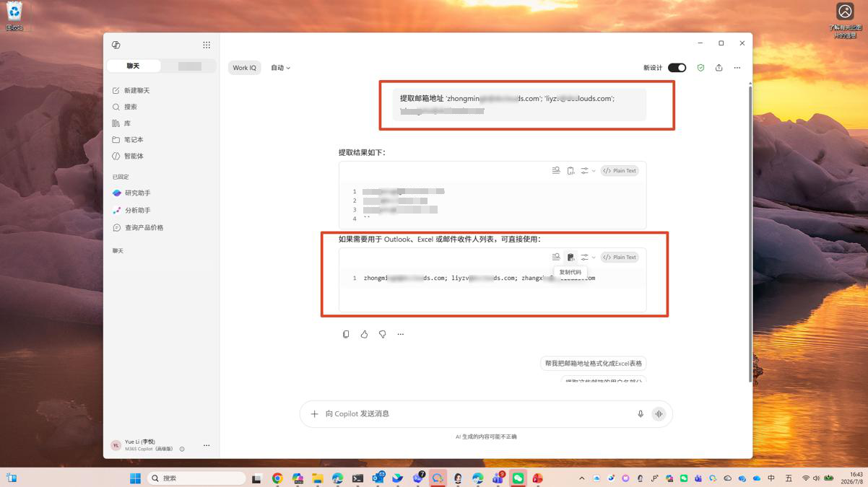Give thumbs down to the response

click(x=382, y=334)
